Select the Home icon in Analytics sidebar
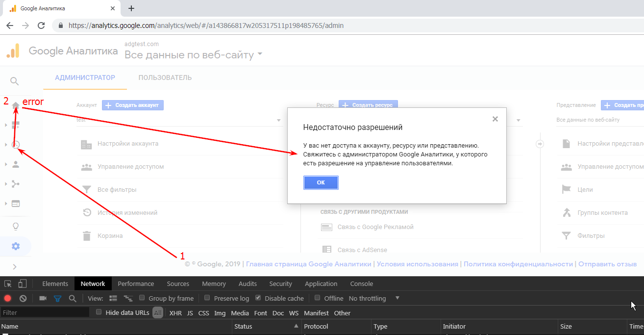 click(15, 105)
